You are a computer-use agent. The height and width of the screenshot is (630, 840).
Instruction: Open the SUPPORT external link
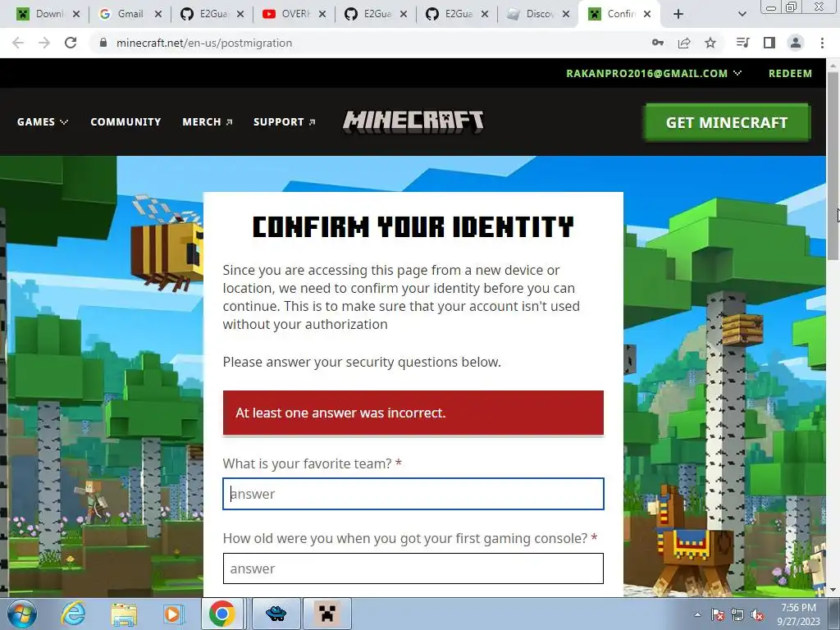point(285,122)
